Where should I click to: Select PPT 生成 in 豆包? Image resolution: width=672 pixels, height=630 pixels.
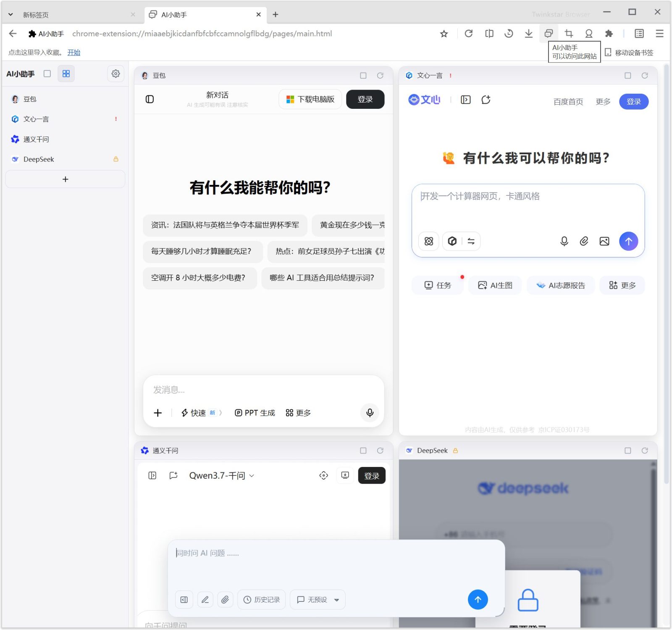pyautogui.click(x=255, y=413)
